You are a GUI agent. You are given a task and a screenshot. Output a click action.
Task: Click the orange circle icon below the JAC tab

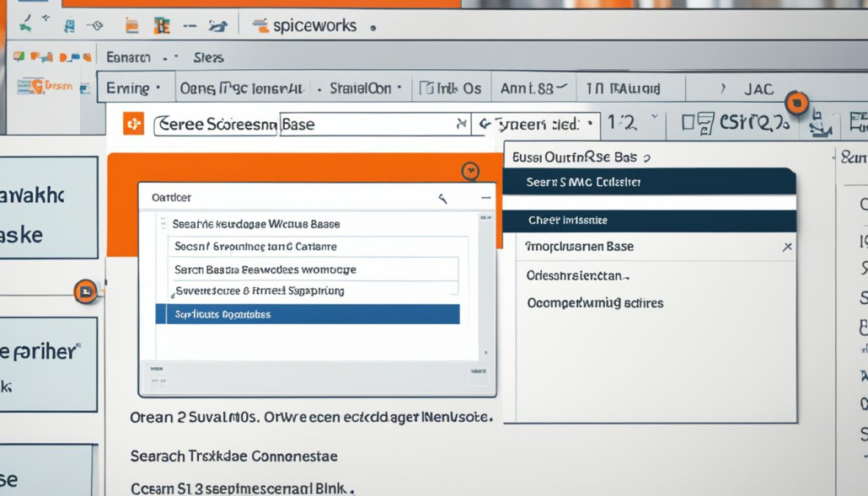(x=797, y=103)
